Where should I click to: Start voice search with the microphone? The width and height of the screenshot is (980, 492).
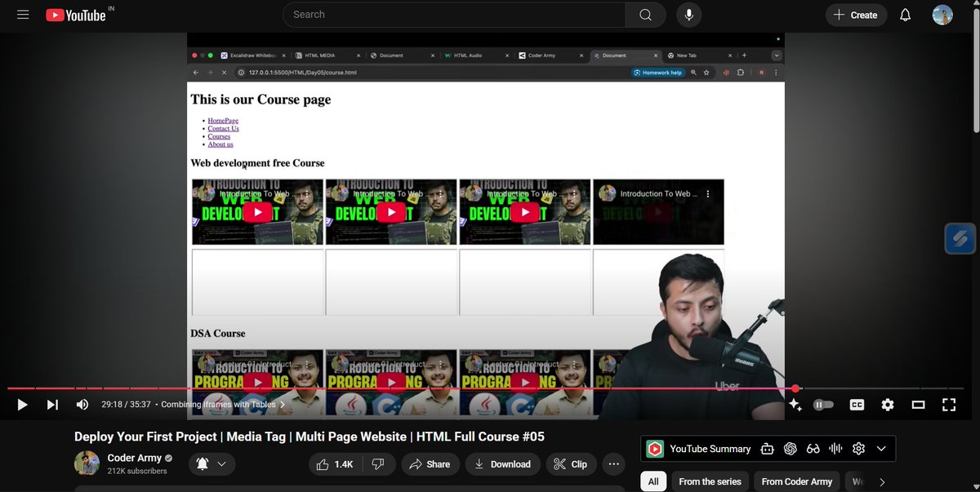click(x=689, y=15)
